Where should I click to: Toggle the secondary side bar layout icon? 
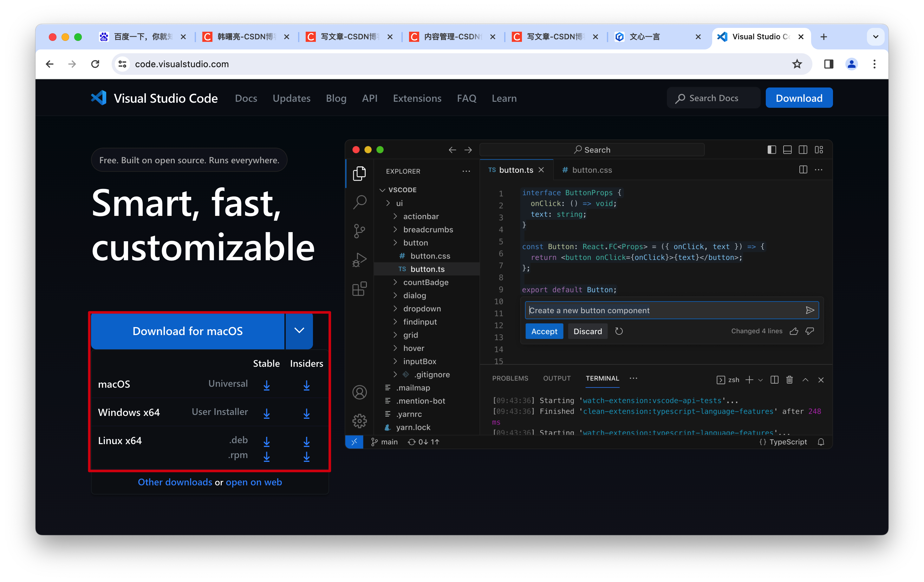[x=803, y=150]
